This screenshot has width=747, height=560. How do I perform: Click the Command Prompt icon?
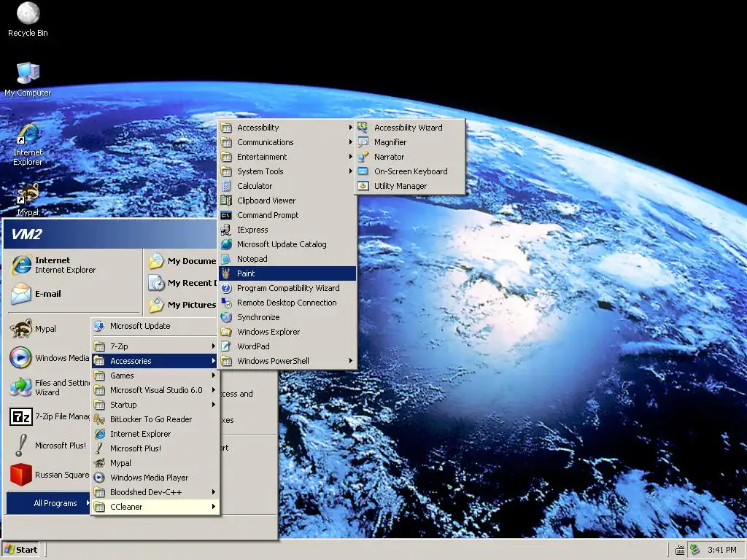click(x=226, y=215)
